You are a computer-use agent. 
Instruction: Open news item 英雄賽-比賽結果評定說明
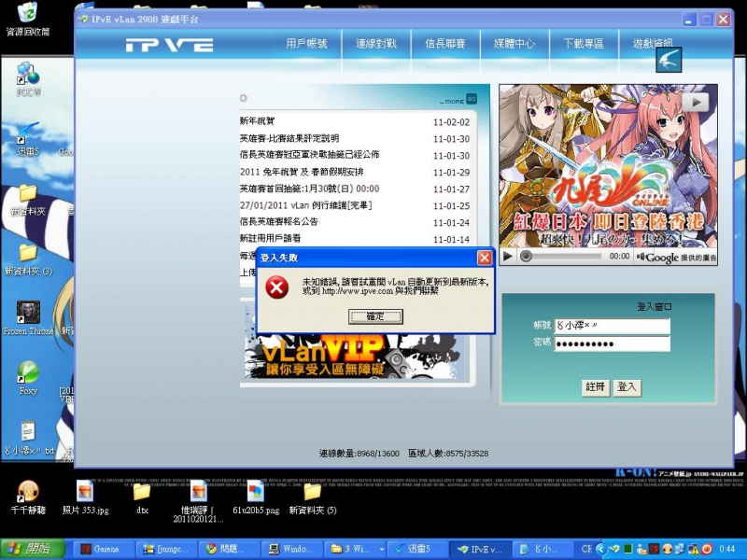click(289, 138)
